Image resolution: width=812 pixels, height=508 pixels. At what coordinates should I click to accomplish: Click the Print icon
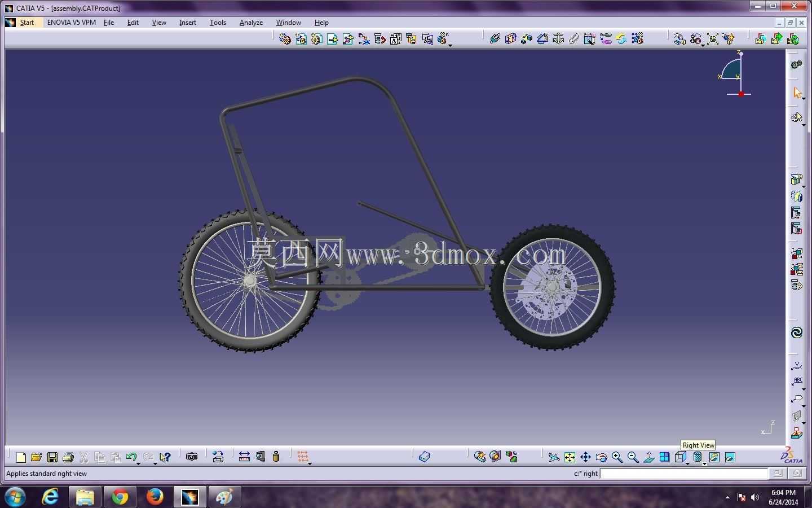point(68,457)
